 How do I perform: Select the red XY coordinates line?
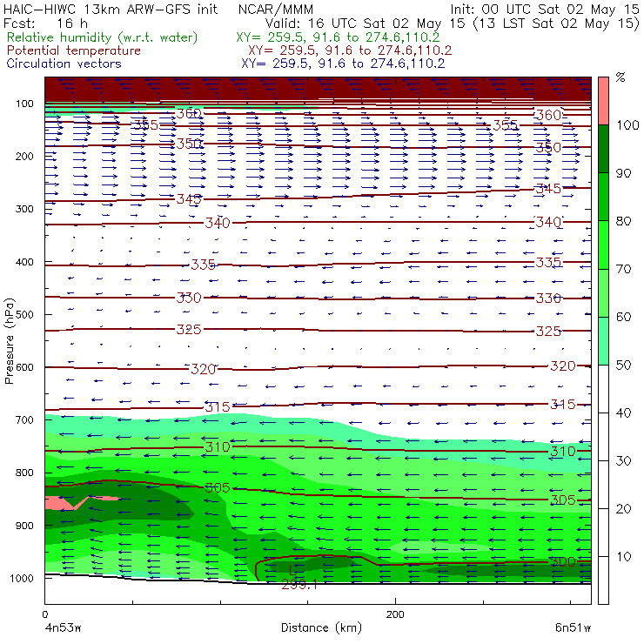(350, 50)
